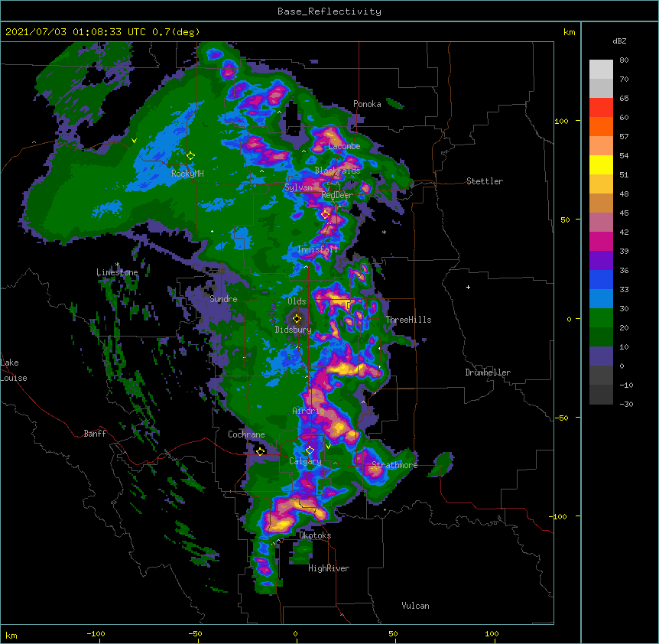Select the yellow diamond marker above Calgary
The height and width of the screenshot is (644, 659).
point(310,450)
